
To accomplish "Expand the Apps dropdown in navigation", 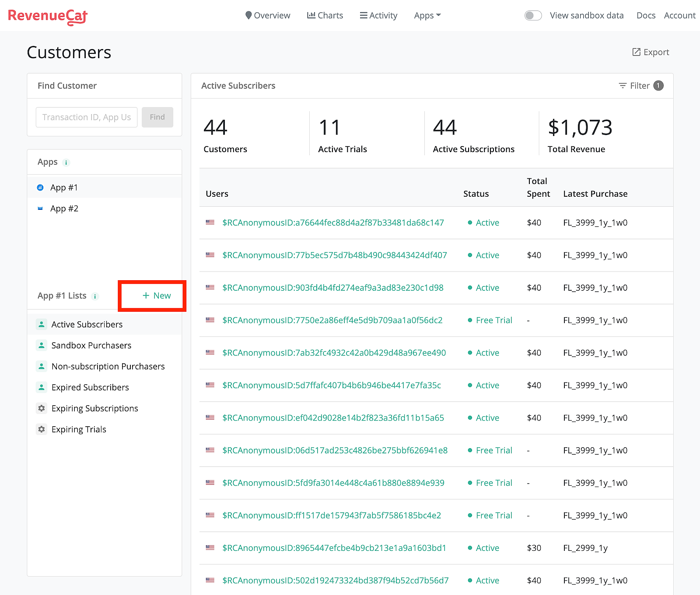I will pyautogui.click(x=427, y=15).
